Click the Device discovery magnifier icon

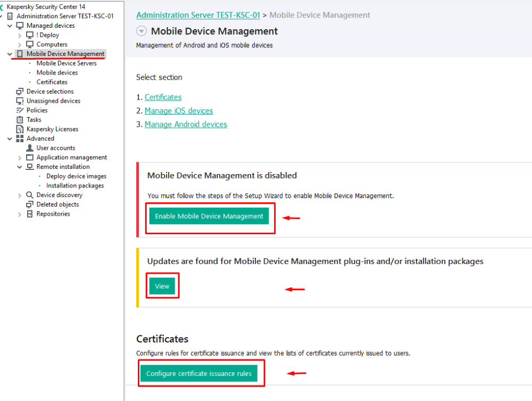(x=30, y=195)
